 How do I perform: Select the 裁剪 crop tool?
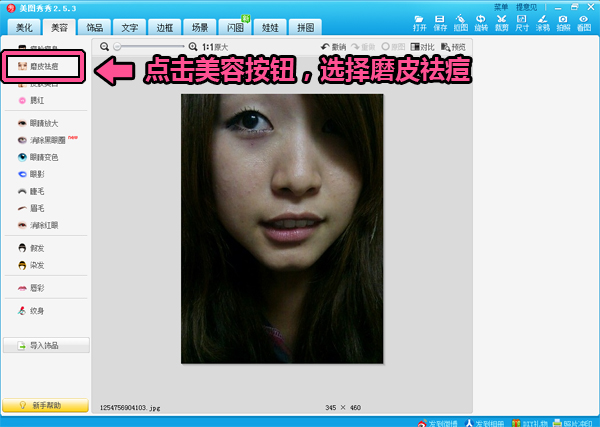[x=502, y=23]
